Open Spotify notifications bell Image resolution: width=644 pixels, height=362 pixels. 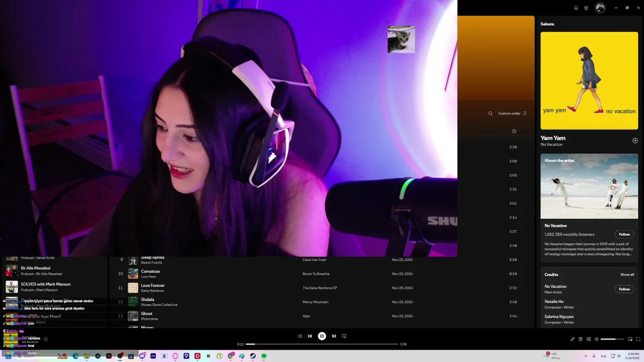pos(576,8)
